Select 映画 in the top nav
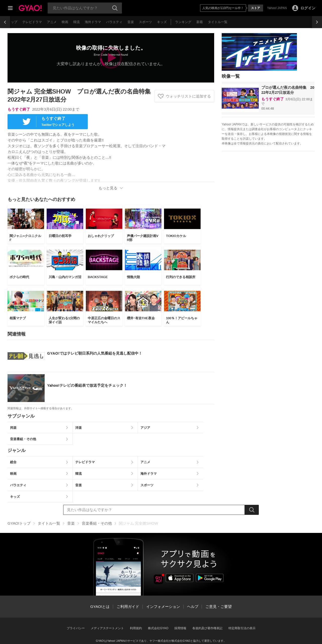This screenshot has width=322, height=644. coord(65,22)
